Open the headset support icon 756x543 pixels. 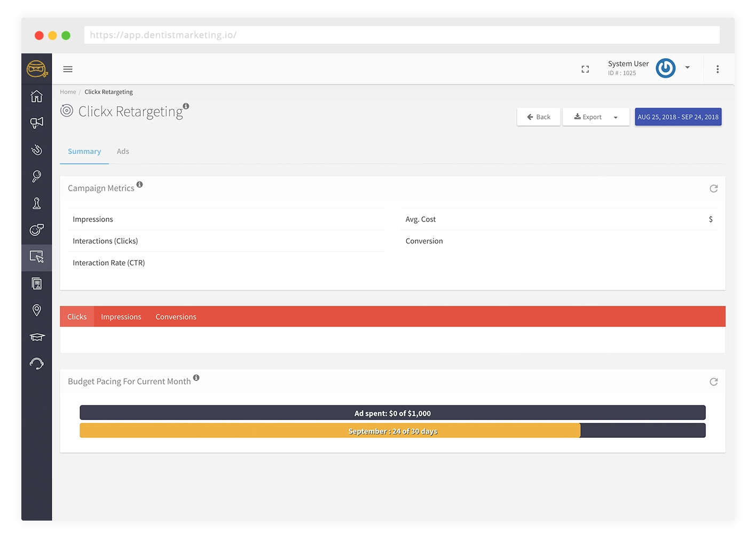coord(37,364)
